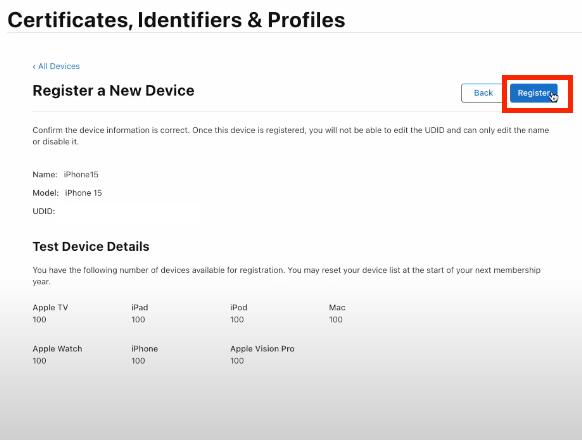Click the 'UDID:' label
Screen dimensions: 582x440
[x=44, y=211]
